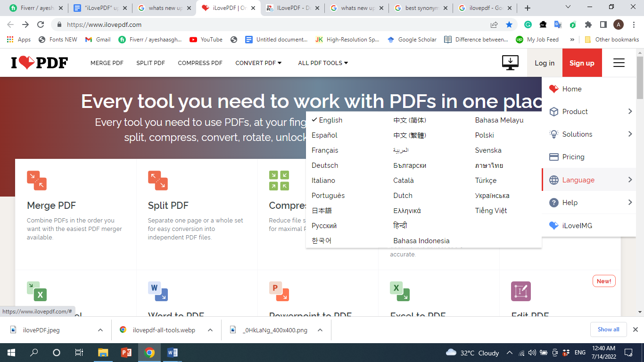Switch to the best synonym Google tab

pyautogui.click(x=421, y=8)
